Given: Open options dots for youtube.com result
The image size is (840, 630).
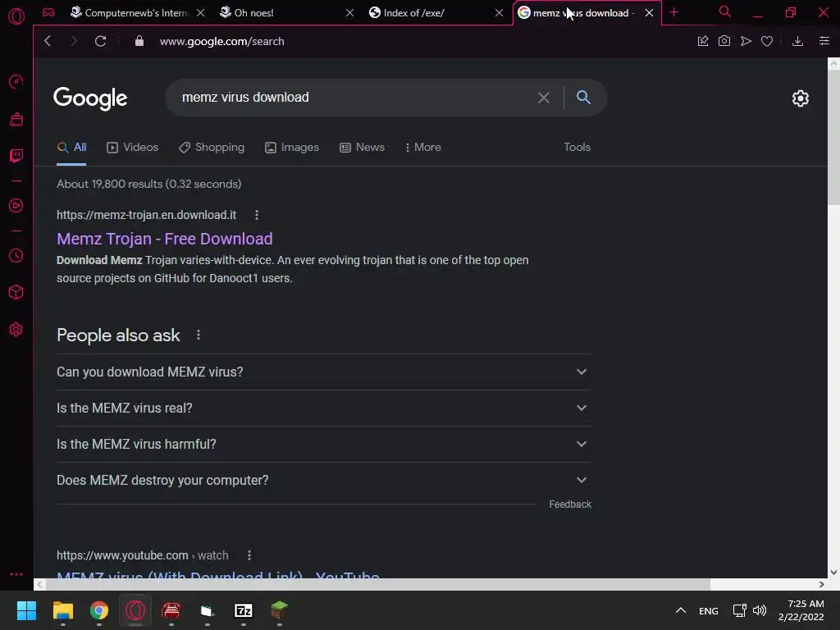Looking at the screenshot, I should click(249, 555).
